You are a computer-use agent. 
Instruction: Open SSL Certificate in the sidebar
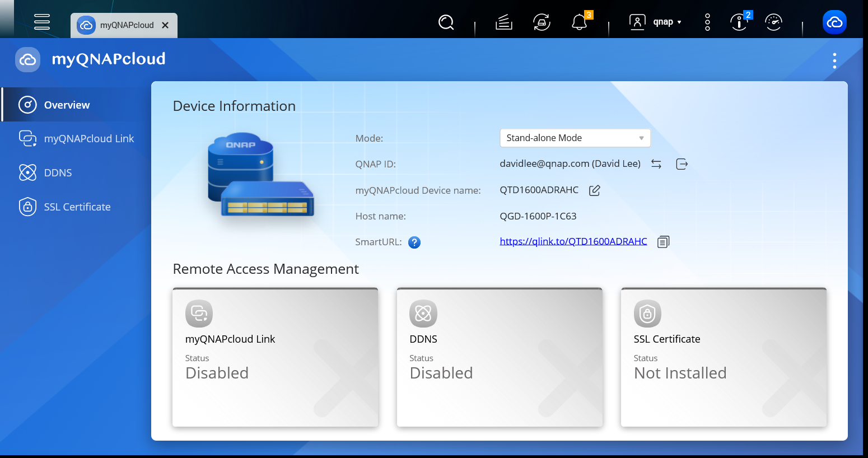76,207
